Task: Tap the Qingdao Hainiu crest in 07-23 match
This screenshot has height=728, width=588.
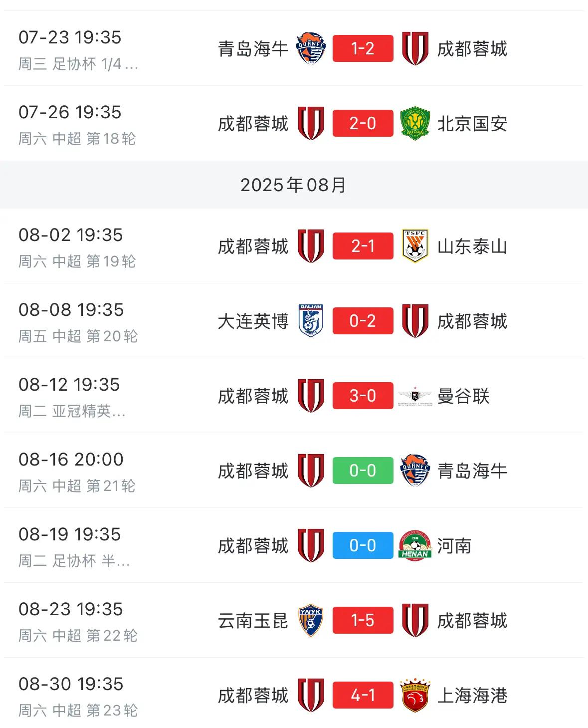Action: 311,48
